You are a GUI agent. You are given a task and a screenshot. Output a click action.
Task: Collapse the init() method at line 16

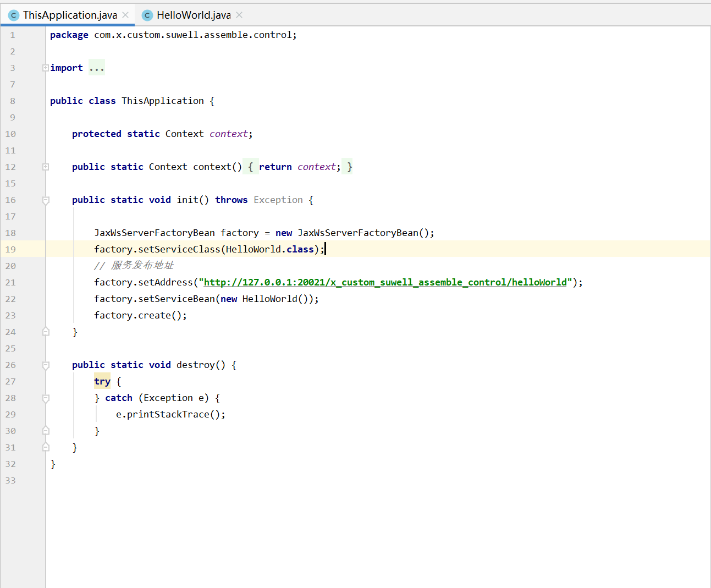coord(46,200)
